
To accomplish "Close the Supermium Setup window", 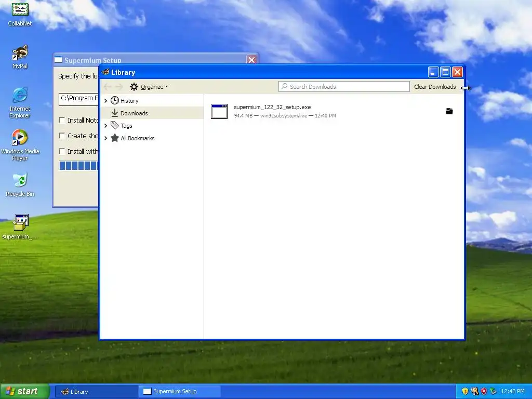I will [251, 60].
